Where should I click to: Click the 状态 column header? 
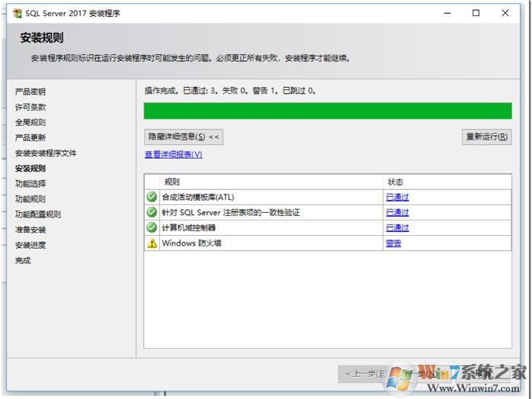click(396, 182)
